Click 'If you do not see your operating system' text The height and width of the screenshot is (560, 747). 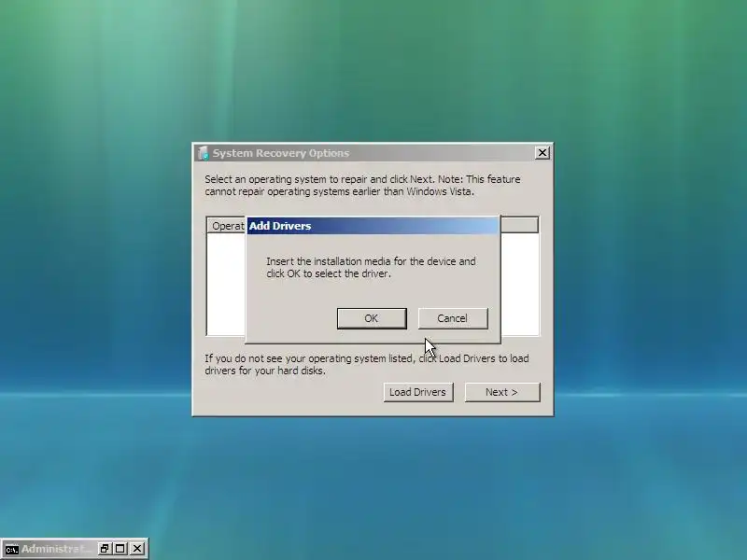pos(367,364)
